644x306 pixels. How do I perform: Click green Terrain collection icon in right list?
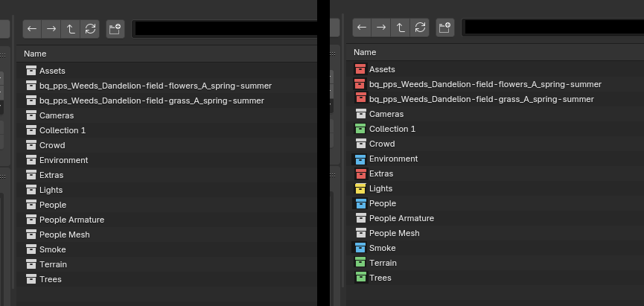(x=360, y=261)
